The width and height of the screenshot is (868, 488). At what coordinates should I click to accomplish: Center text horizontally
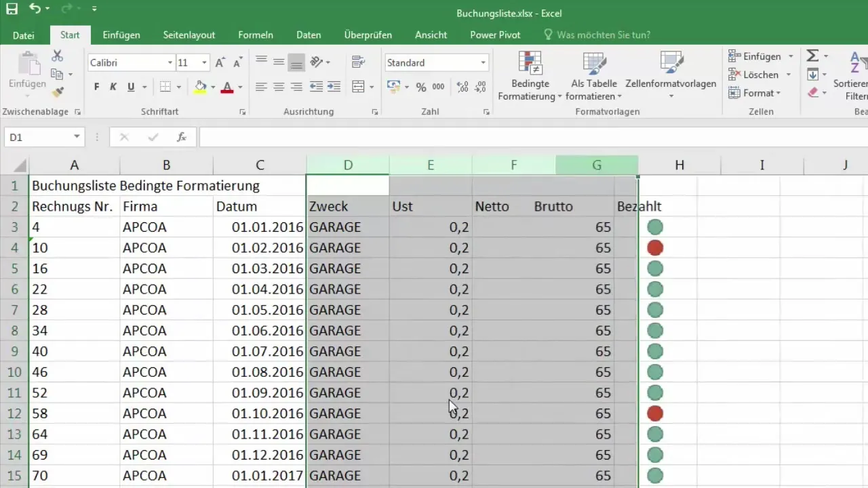[x=279, y=87]
